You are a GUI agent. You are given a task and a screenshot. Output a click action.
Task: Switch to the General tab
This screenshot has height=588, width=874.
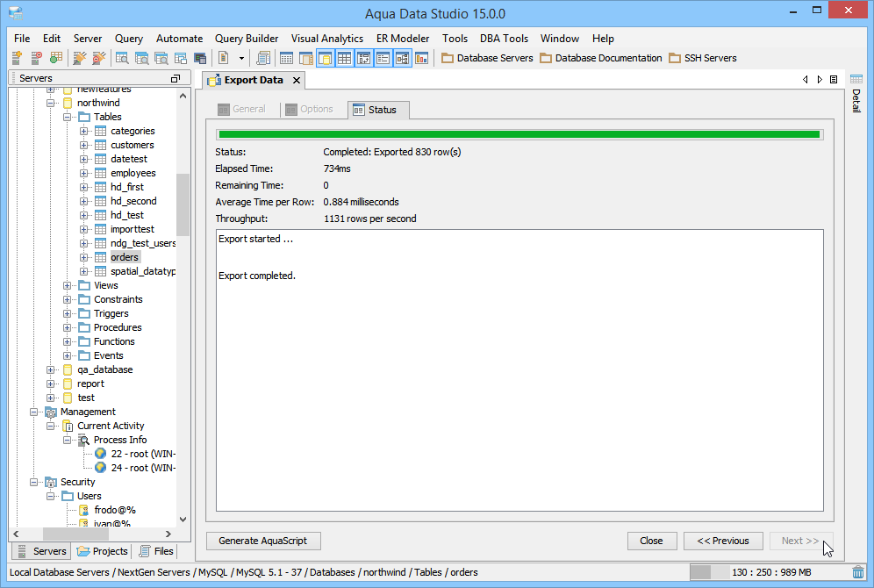click(242, 109)
